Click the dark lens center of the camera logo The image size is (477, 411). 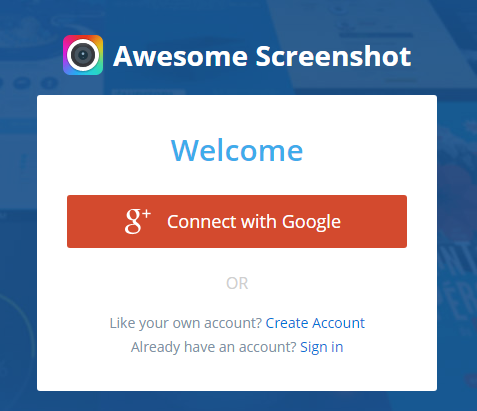tap(83, 55)
